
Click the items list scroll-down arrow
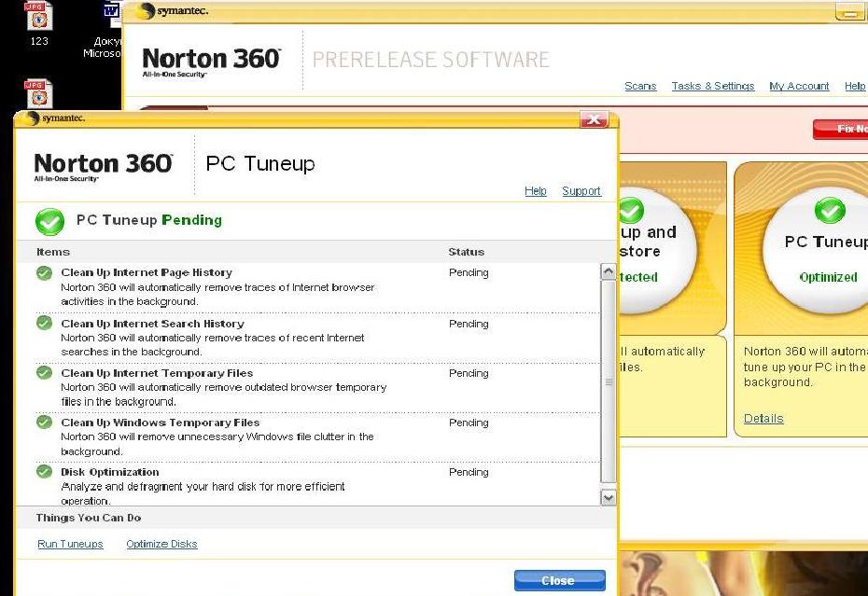[x=609, y=497]
